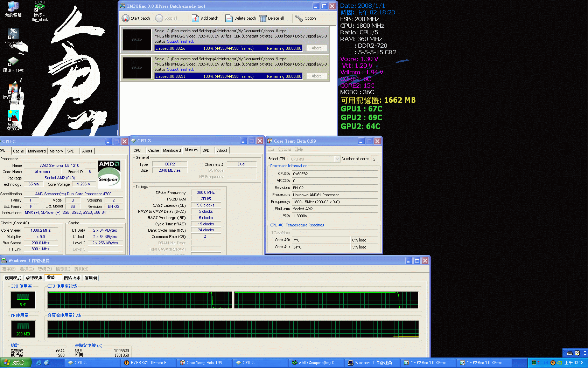Click the Stop all toolbar button

[x=167, y=18]
